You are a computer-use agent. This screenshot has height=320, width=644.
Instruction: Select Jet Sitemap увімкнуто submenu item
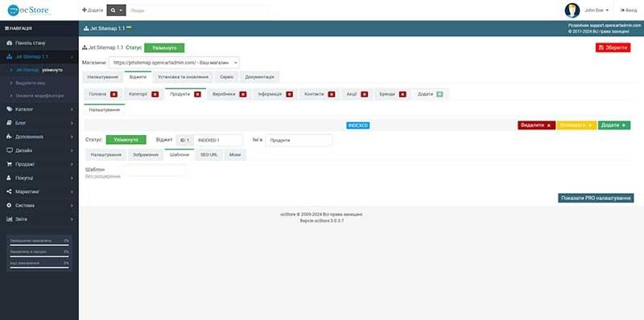pos(39,70)
